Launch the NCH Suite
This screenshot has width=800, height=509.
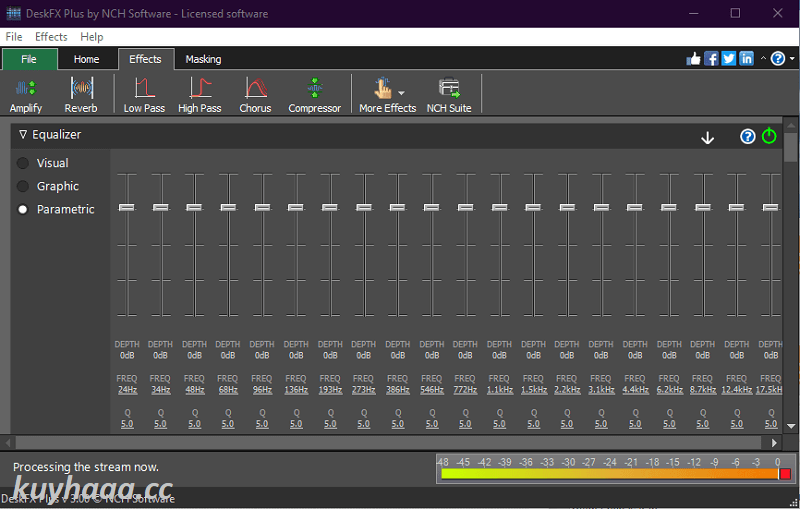pyautogui.click(x=449, y=95)
